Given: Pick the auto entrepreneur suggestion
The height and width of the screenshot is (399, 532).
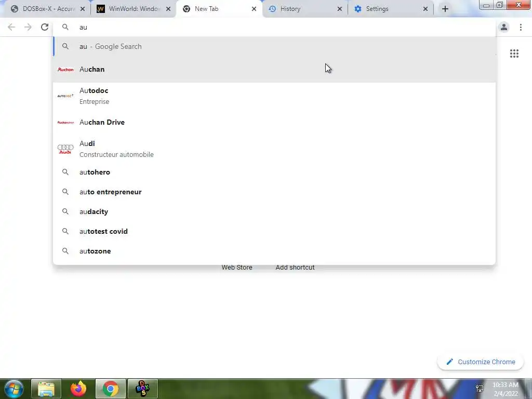Looking at the screenshot, I should (274, 192).
